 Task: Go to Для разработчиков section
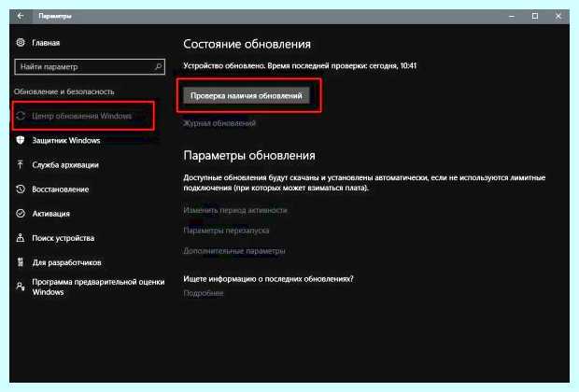[66, 262]
